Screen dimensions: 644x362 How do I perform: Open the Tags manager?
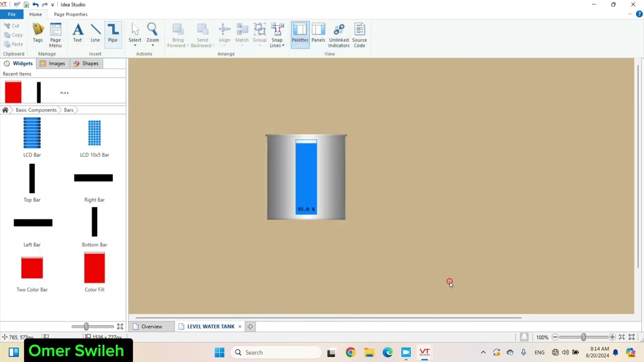(38, 34)
